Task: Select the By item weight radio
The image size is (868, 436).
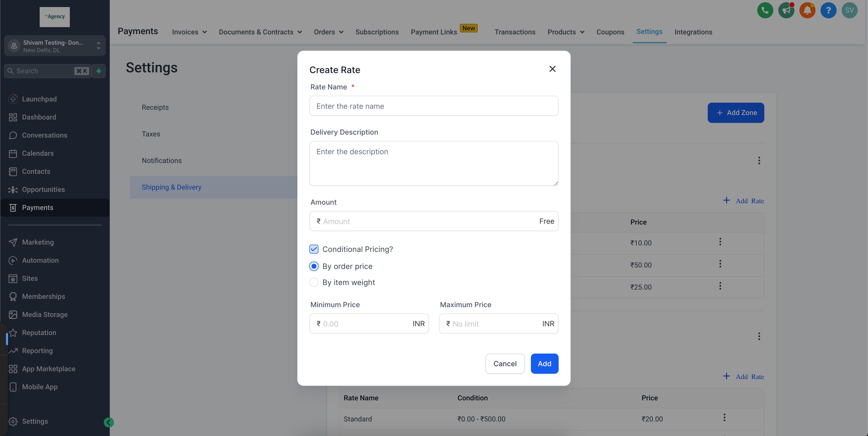Action: click(x=314, y=282)
